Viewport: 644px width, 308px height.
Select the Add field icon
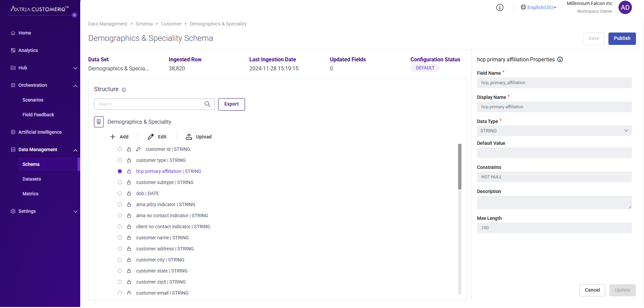[x=112, y=137]
